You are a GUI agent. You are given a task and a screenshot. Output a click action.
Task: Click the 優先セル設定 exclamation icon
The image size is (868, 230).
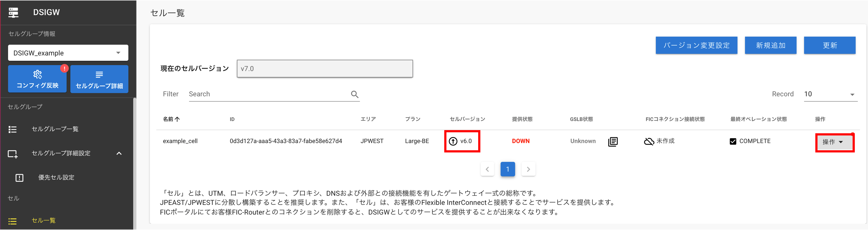point(20,178)
